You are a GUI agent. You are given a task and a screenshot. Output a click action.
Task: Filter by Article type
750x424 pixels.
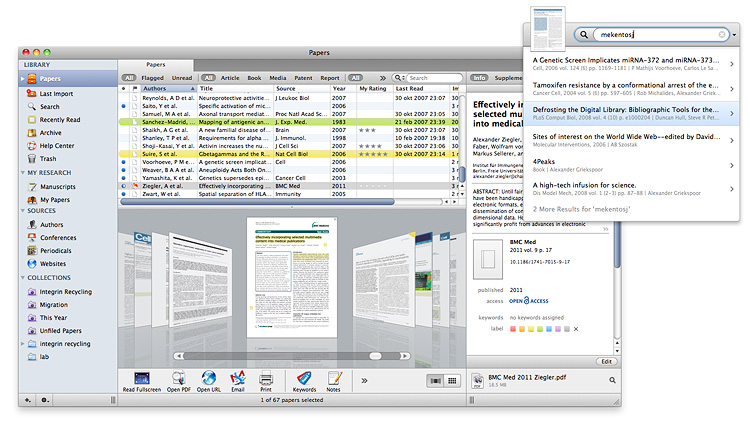point(230,78)
